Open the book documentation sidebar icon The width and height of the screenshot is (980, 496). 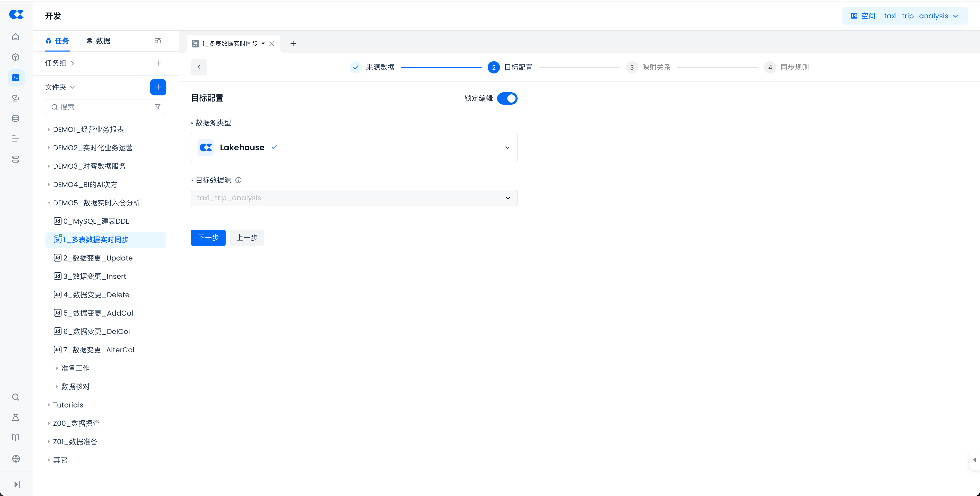click(16, 438)
